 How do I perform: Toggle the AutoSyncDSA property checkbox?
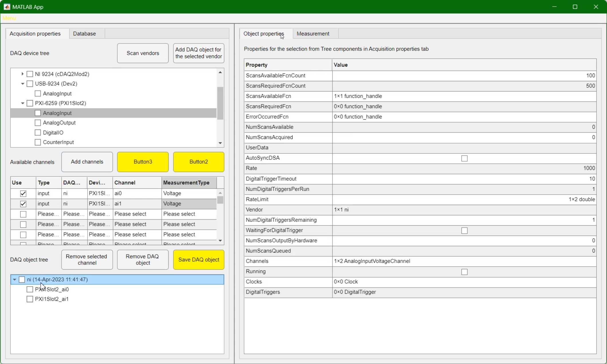464,158
